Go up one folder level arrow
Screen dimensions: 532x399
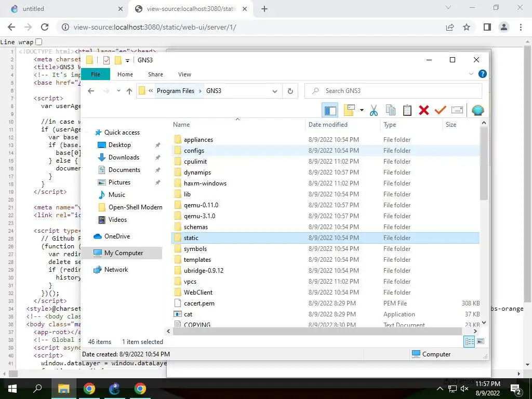click(x=129, y=91)
